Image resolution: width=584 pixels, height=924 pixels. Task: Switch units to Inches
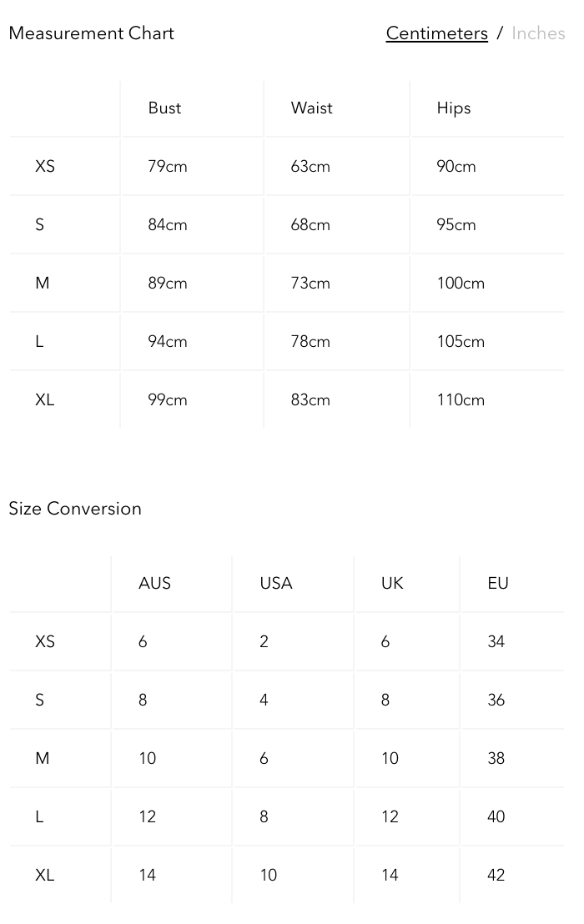pos(537,33)
